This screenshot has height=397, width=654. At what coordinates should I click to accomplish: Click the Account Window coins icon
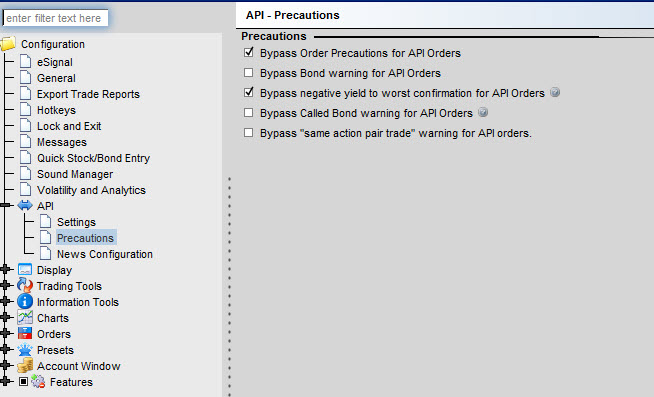click(25, 366)
